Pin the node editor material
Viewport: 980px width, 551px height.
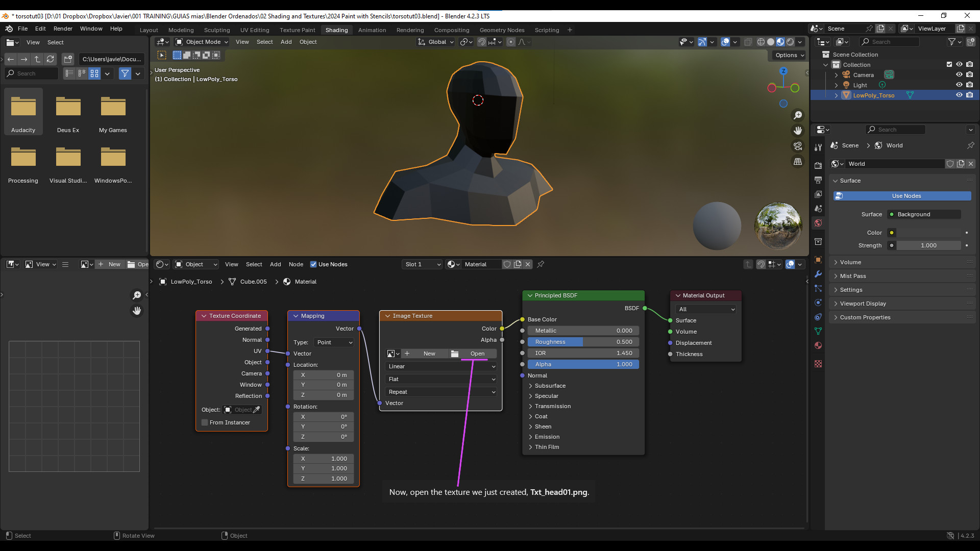541,264
